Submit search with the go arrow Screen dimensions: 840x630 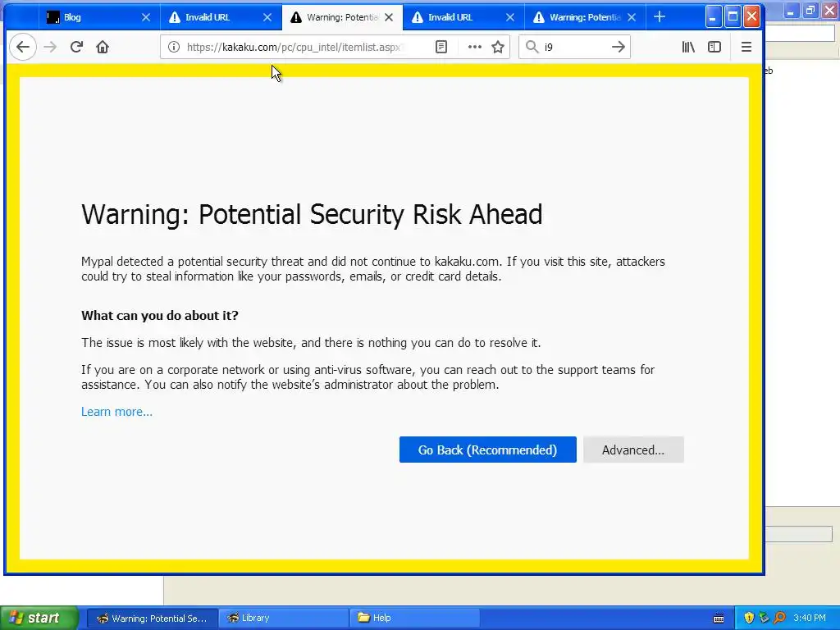[619, 47]
